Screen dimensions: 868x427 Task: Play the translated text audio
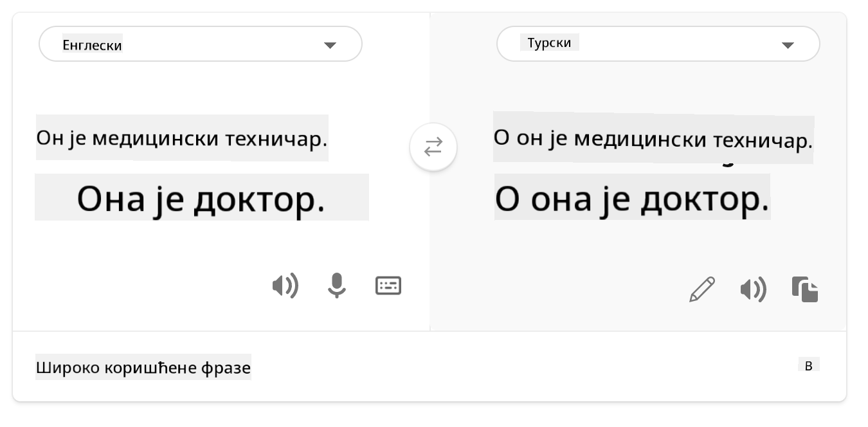coord(753,290)
